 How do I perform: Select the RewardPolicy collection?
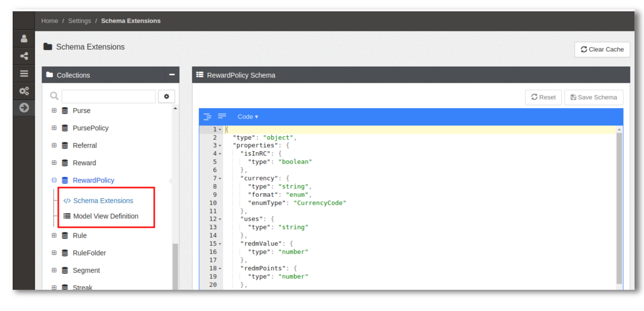click(x=93, y=180)
